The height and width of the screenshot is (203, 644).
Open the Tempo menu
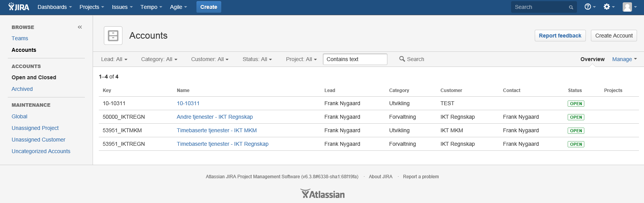click(x=151, y=7)
